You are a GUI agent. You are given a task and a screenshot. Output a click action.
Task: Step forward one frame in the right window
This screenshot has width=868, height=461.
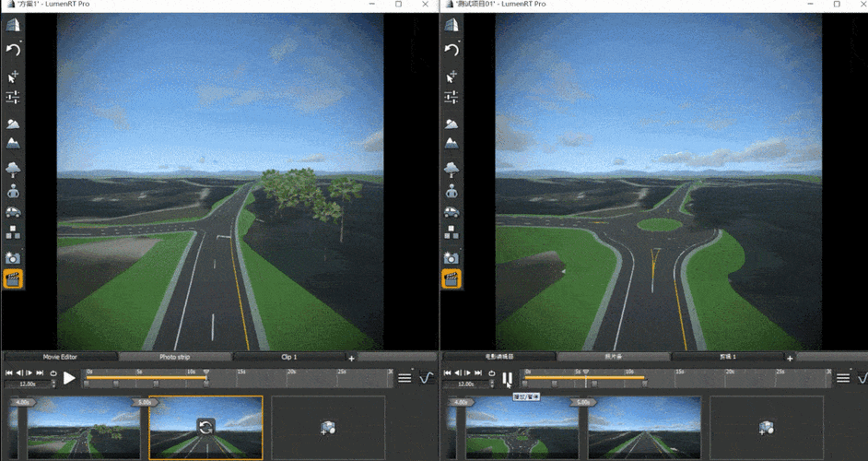point(468,372)
